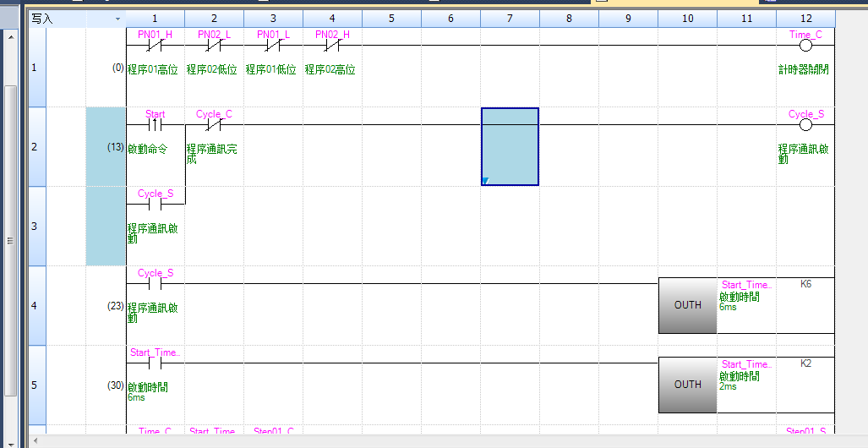The image size is (868, 448).
Task: Select column 7 header
Action: (x=510, y=18)
